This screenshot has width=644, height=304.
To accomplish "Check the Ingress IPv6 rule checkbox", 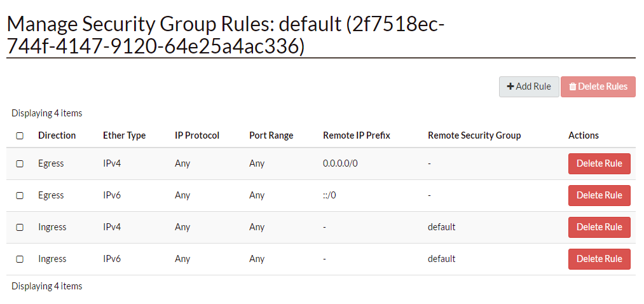I will click(x=20, y=259).
